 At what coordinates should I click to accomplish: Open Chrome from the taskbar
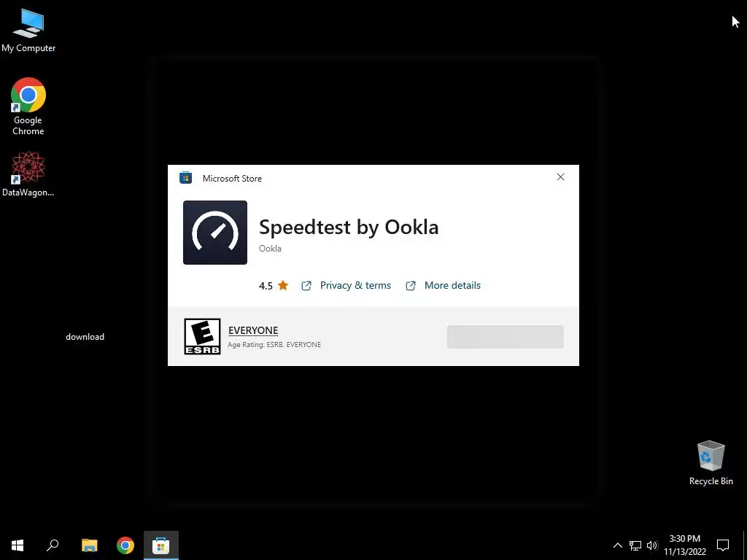click(x=125, y=545)
